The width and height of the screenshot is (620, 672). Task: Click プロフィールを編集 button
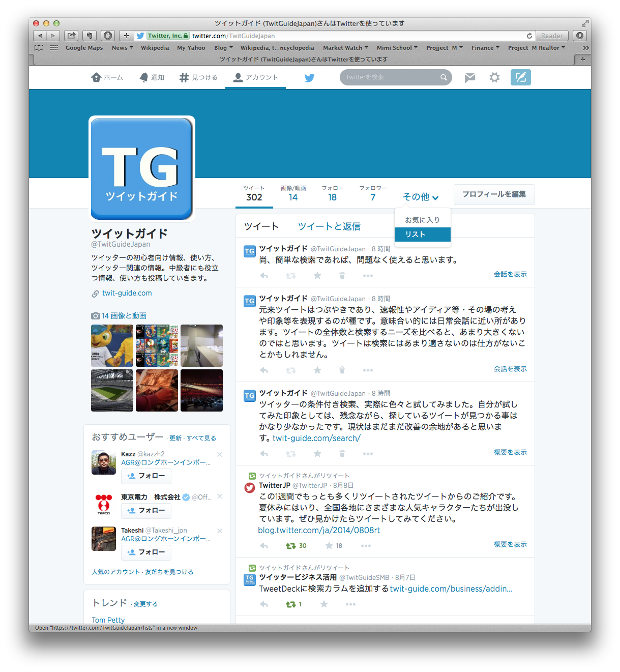(x=494, y=194)
